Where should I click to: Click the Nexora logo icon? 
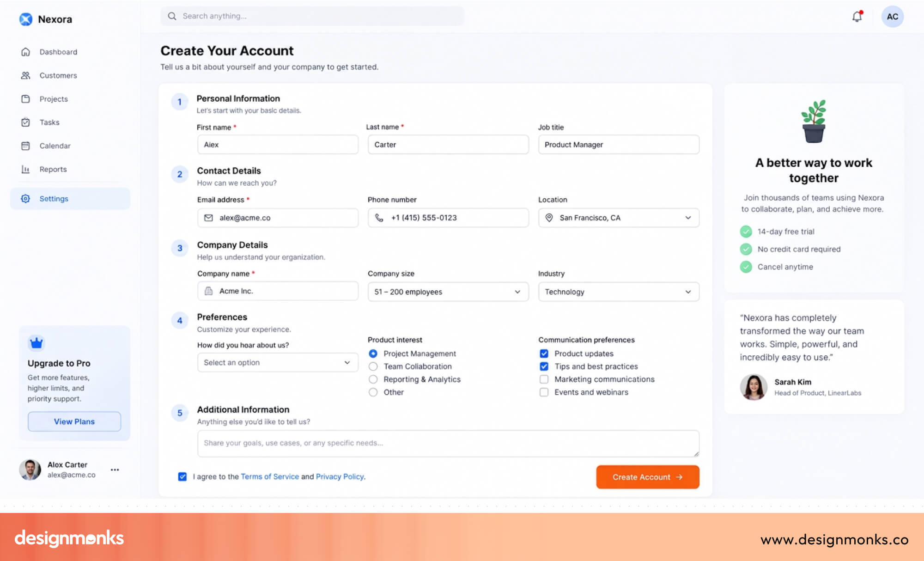(26, 19)
